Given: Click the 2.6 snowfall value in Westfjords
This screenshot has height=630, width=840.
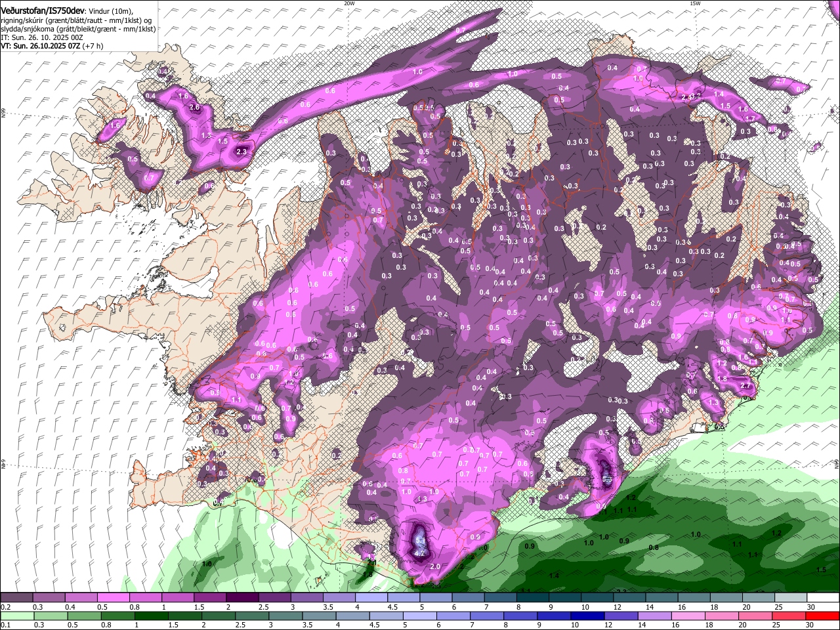Looking at the screenshot, I should coord(194,107).
